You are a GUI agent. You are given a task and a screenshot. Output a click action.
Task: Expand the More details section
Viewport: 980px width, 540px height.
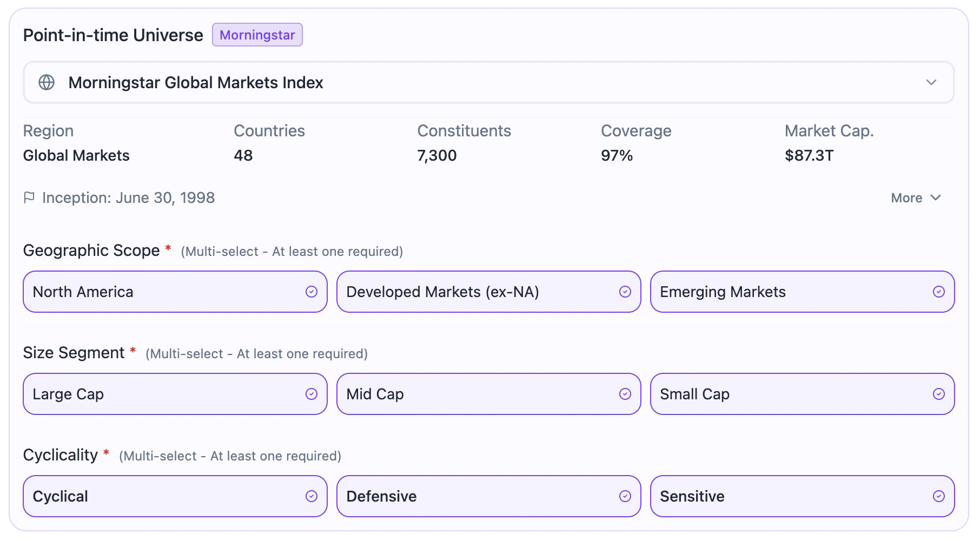[916, 198]
